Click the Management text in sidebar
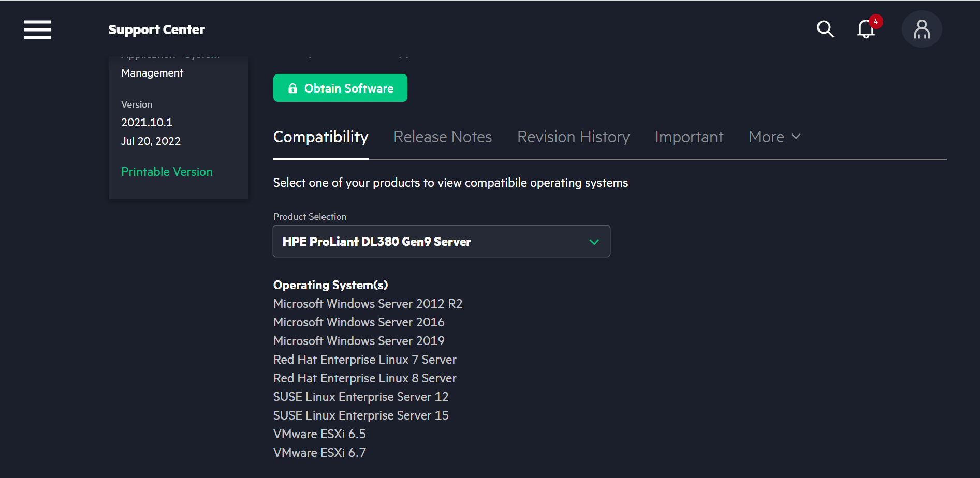 coord(152,73)
